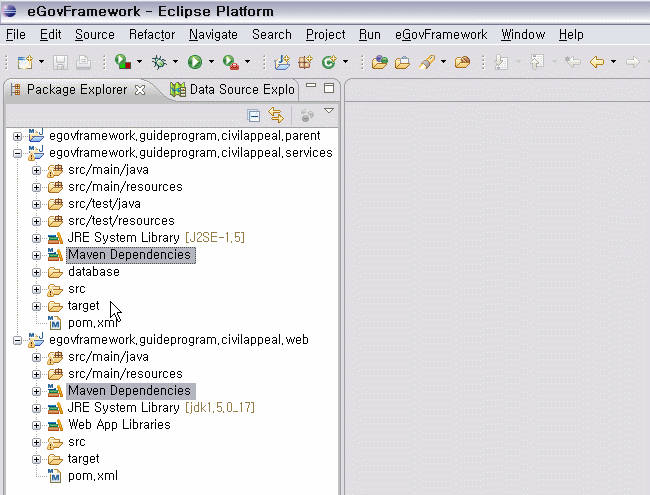650x495 pixels.
Task: Close the Package Explorer tab
Action: 140,89
